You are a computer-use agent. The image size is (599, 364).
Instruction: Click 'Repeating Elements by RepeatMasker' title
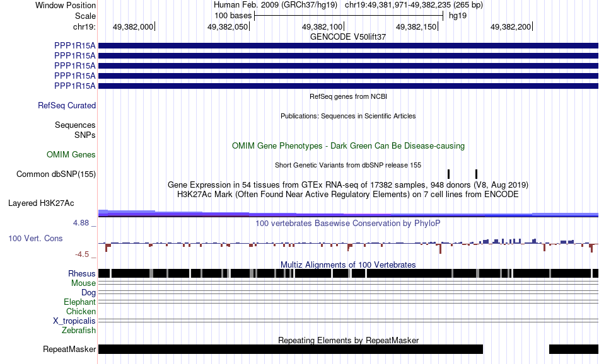pyautogui.click(x=349, y=340)
